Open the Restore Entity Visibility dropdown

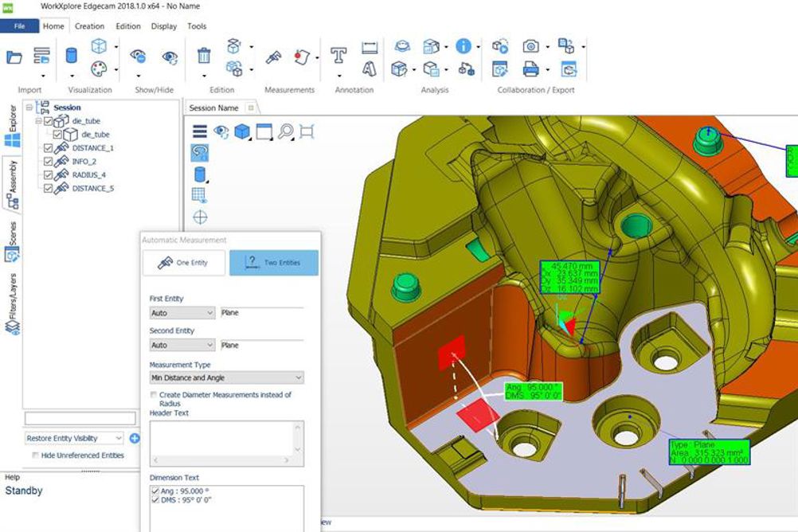point(74,438)
